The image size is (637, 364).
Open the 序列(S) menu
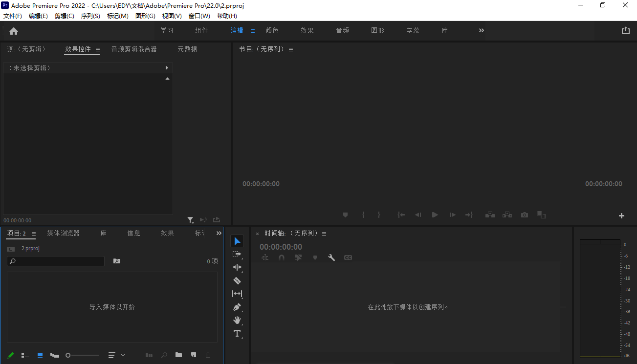[90, 16]
